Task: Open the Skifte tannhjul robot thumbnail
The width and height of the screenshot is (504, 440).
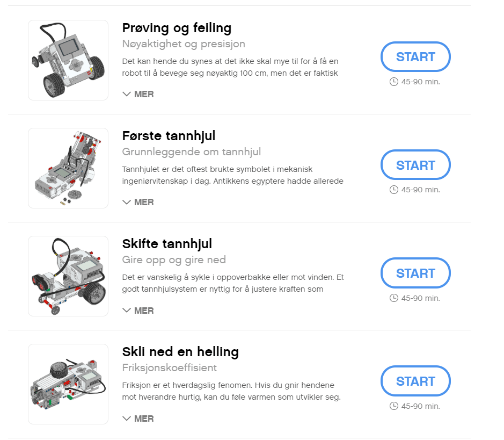Action: 68,276
